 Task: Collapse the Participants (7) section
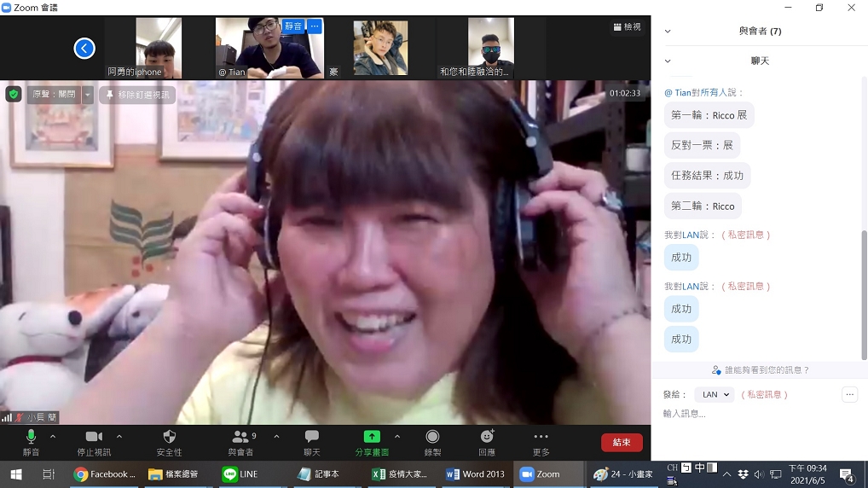[668, 31]
